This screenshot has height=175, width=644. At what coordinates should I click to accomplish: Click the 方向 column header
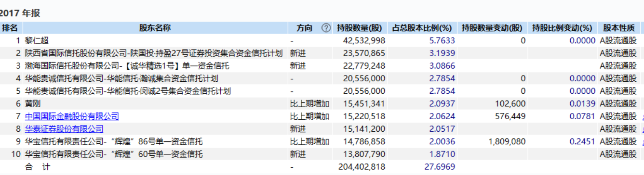coord(304,28)
